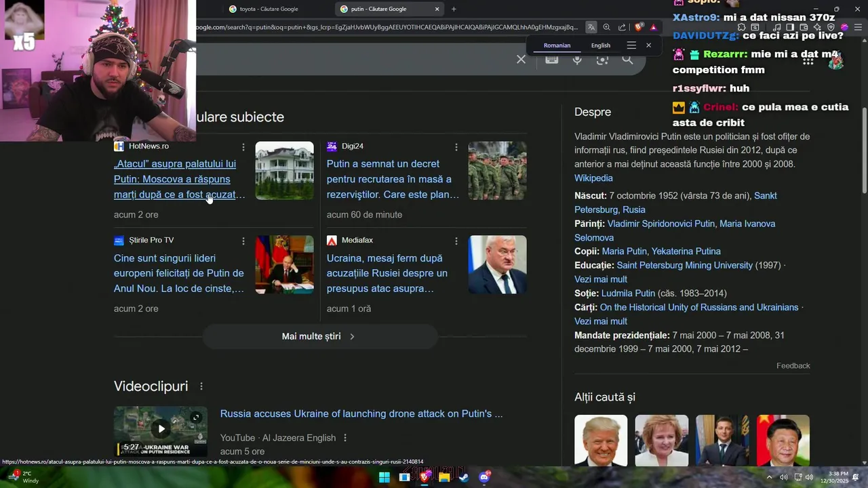Click the Brave VPN shield icon

[831, 27]
